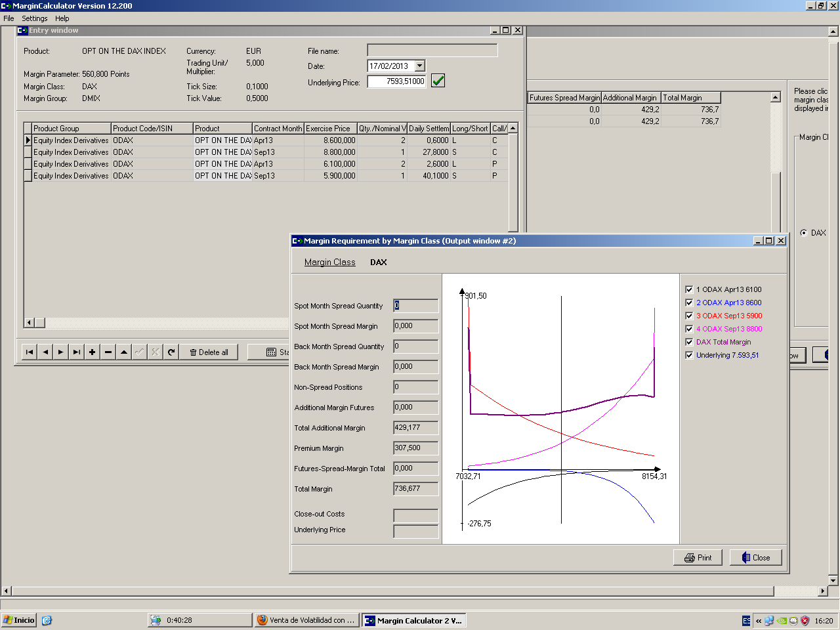
Task: Click the Print button
Action: (698, 558)
